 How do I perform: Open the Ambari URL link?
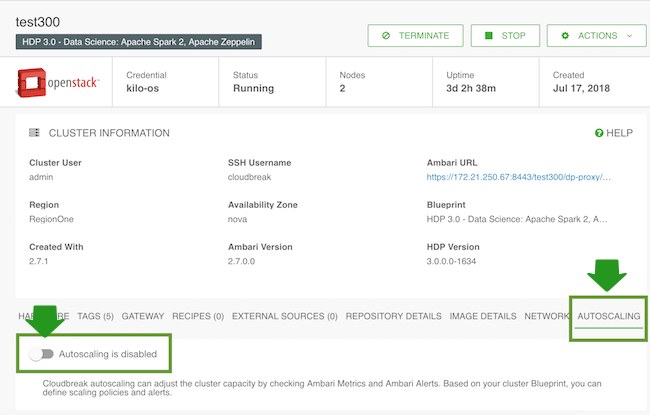pos(518,176)
